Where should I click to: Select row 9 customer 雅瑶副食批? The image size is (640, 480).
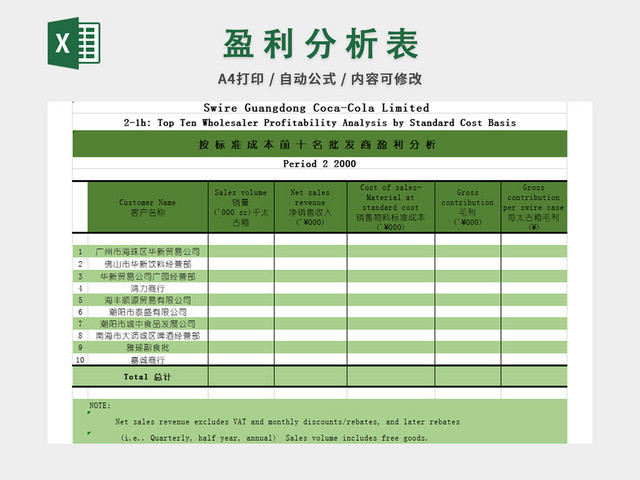(x=148, y=347)
